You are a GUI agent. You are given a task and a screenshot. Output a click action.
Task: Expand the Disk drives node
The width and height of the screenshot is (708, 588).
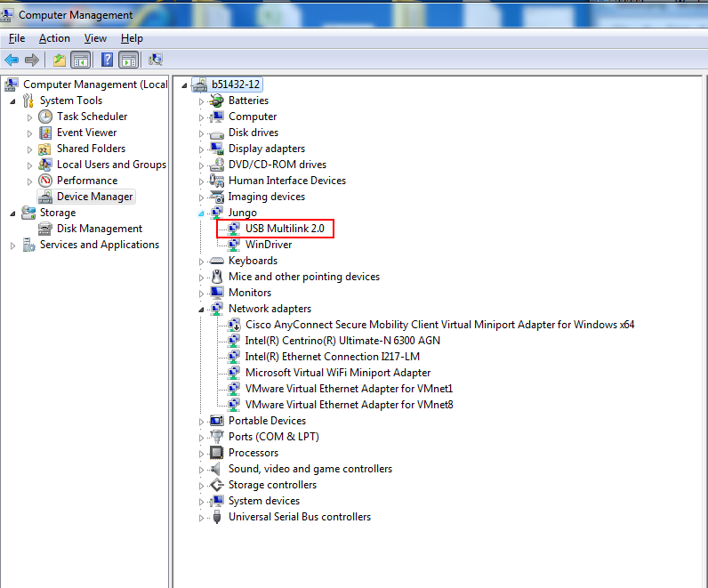[201, 133]
